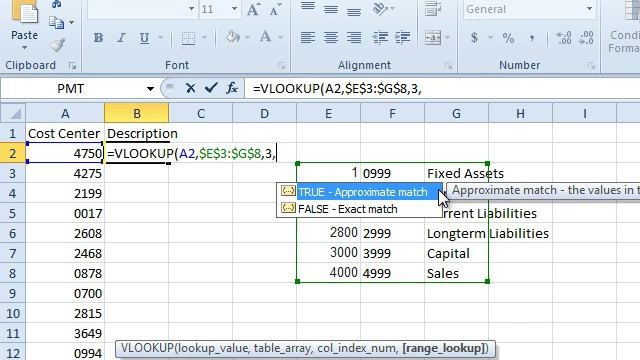Click the Capital cell in column G
The height and width of the screenshot is (360, 640).
tap(456, 253)
